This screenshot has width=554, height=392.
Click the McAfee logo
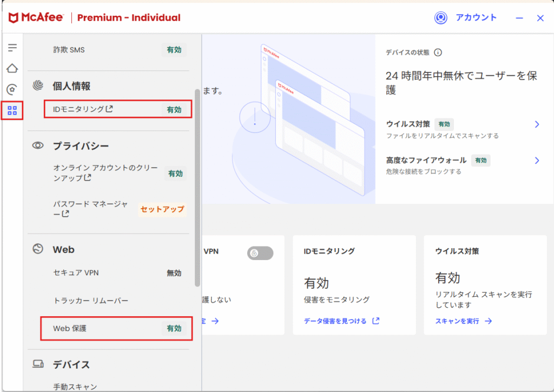point(36,17)
